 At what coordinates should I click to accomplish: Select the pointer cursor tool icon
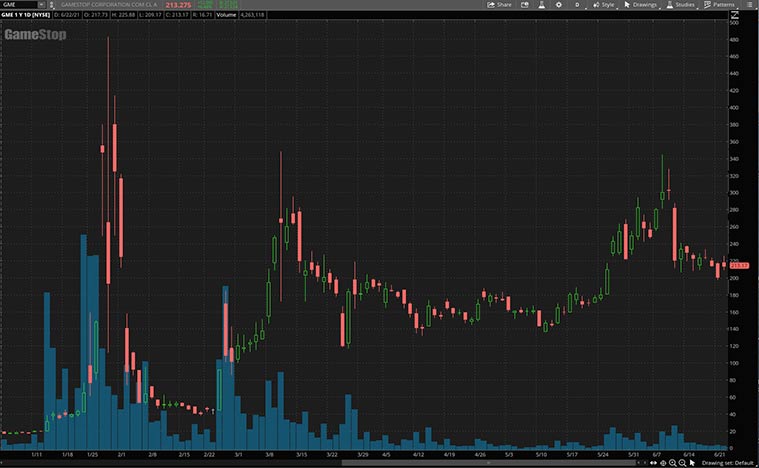point(692,463)
